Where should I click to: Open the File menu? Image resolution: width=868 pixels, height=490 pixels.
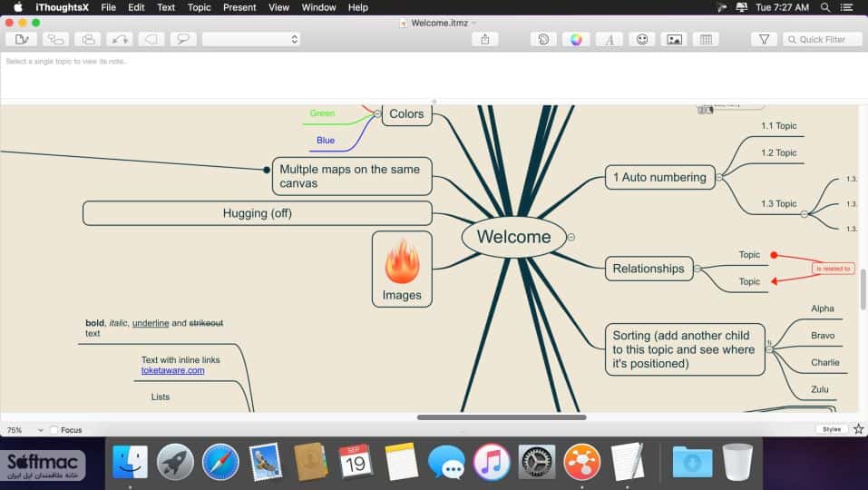point(109,7)
